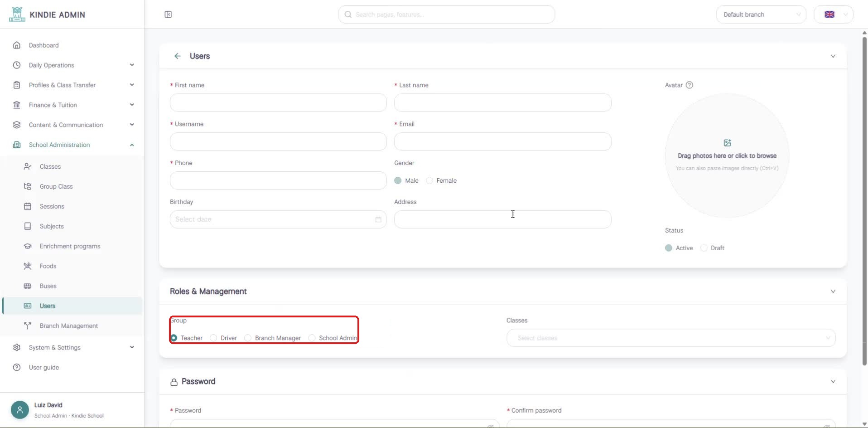The height and width of the screenshot is (428, 868).
Task: Expand the Finance & Tuition menu
Action: (72, 105)
